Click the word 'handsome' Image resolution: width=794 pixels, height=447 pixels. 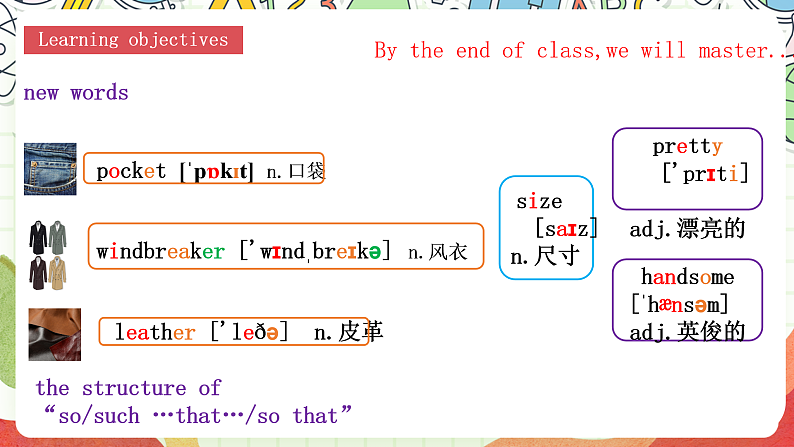(x=688, y=277)
